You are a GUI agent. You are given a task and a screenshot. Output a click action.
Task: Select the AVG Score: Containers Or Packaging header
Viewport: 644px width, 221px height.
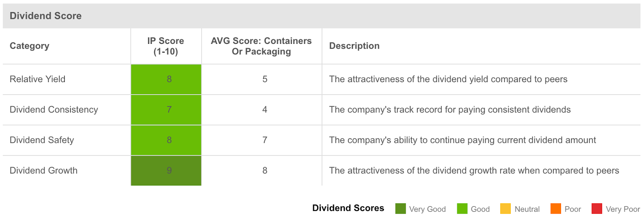[261, 46]
